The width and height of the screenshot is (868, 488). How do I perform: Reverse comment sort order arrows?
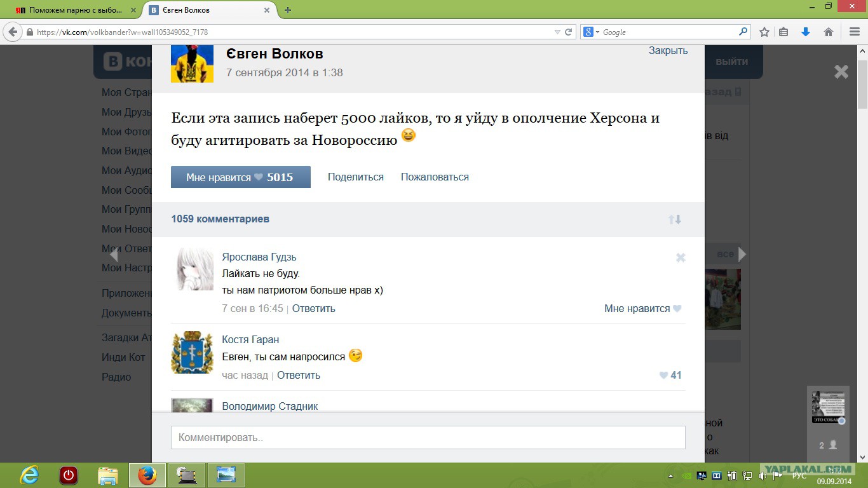click(674, 219)
